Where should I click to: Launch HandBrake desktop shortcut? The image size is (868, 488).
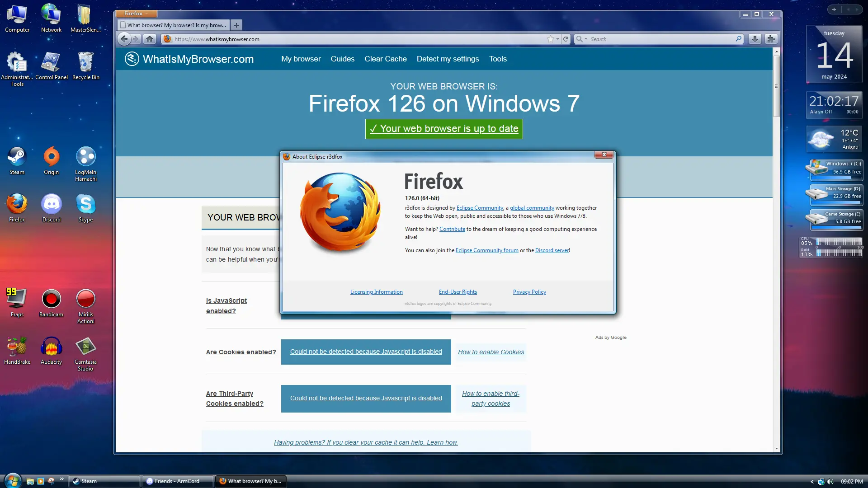[x=17, y=351]
